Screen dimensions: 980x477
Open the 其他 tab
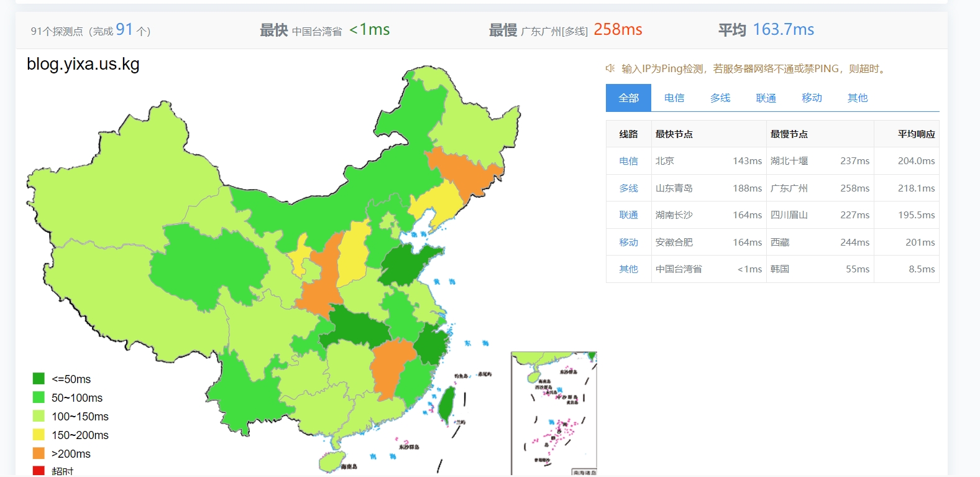pyautogui.click(x=858, y=98)
